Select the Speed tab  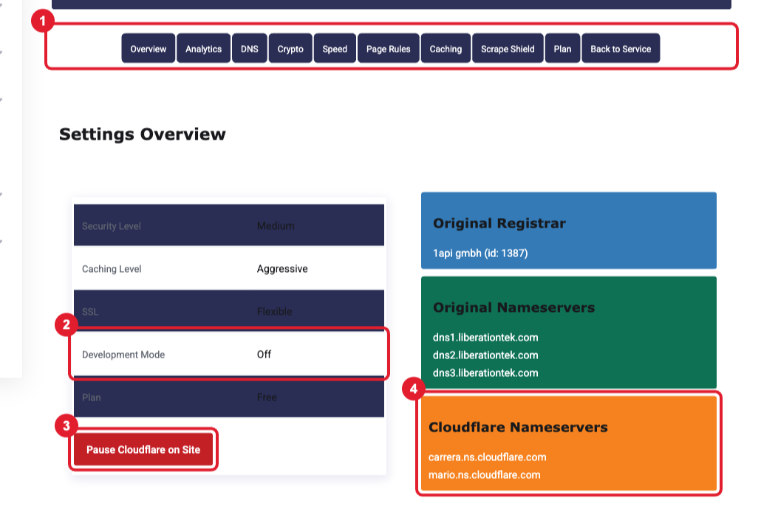tap(335, 49)
